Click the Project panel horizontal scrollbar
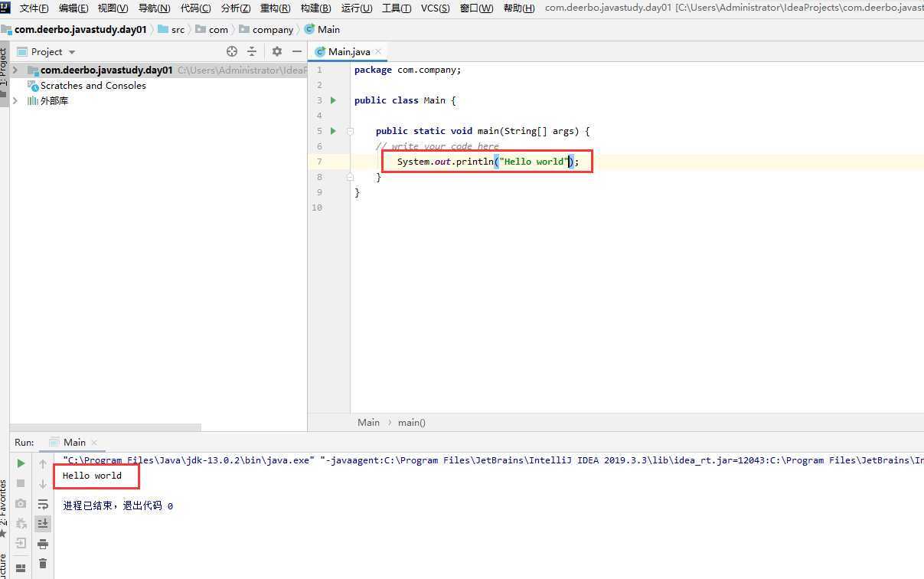This screenshot has width=924, height=579. 106,427
